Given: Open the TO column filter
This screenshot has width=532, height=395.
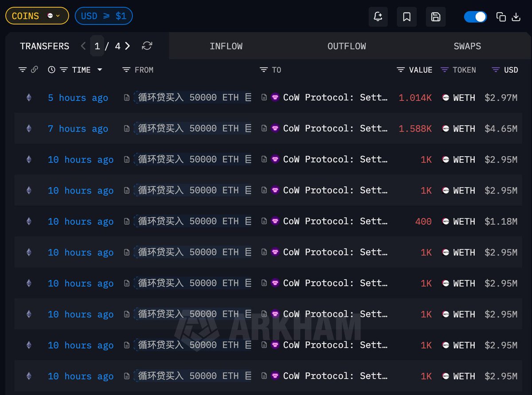Looking at the screenshot, I should tap(264, 70).
